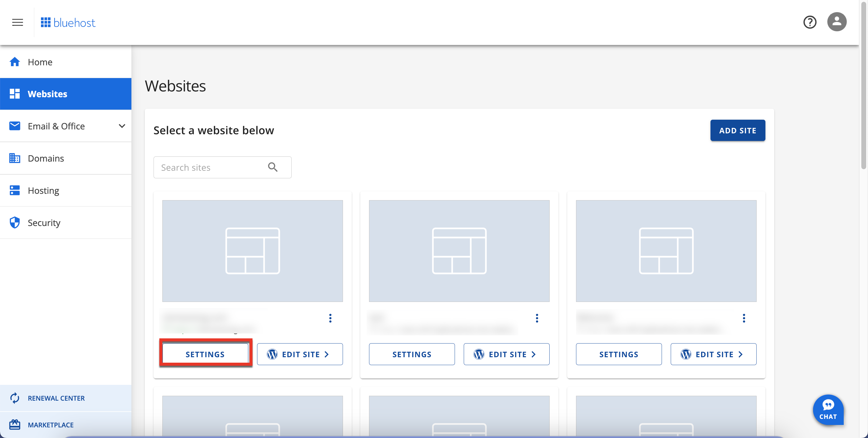Open the Renewal Center link
This screenshot has width=868, height=438.
click(66, 398)
